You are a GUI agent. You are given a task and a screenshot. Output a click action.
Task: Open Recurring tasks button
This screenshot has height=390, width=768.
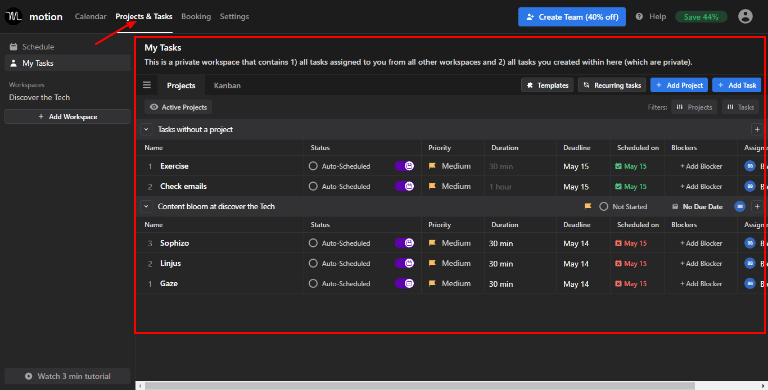click(x=612, y=85)
